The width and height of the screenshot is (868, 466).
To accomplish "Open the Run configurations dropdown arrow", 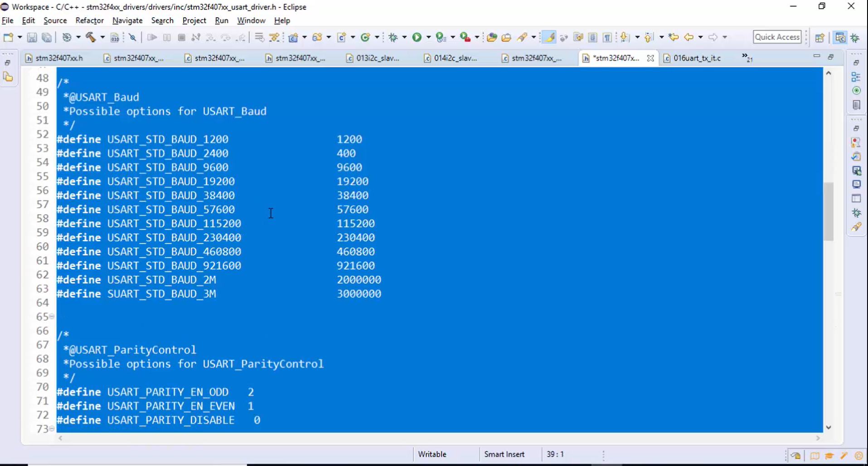I will pos(428,37).
